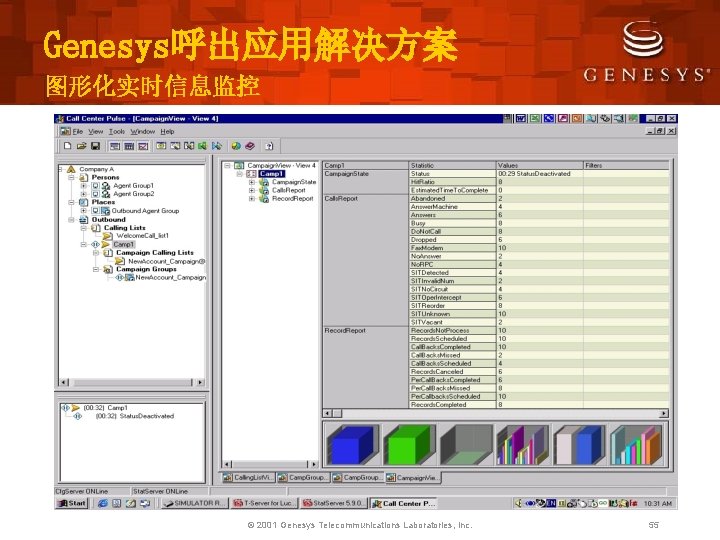Click the '00:29 StatusDeactivated' value cell
This screenshot has height=540, width=720.
pyautogui.click(x=540, y=174)
